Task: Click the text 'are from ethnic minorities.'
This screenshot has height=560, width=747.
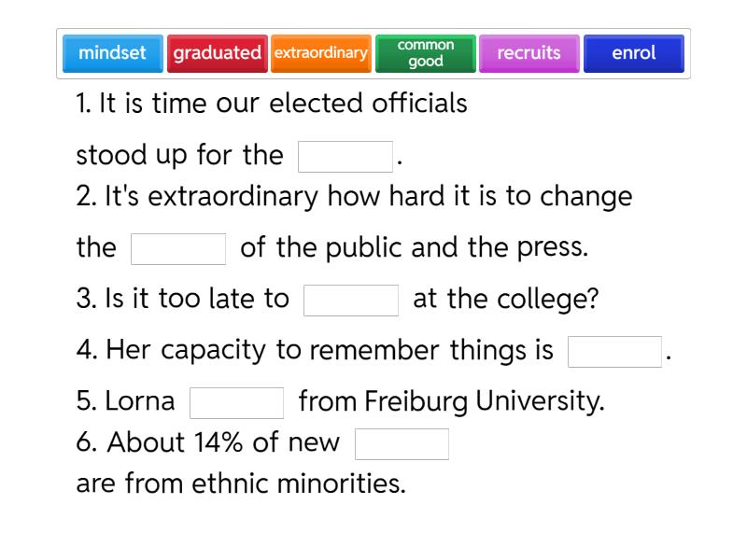Action: 241,484
